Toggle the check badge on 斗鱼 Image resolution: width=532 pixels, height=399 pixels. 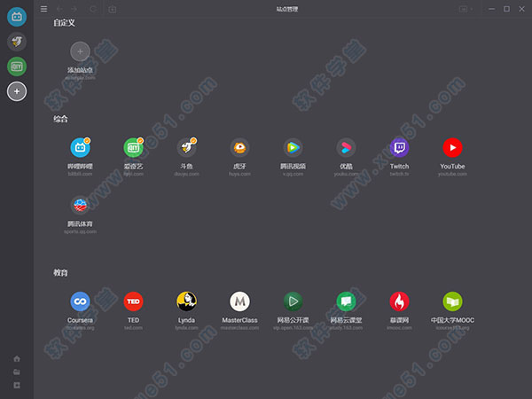click(x=193, y=140)
